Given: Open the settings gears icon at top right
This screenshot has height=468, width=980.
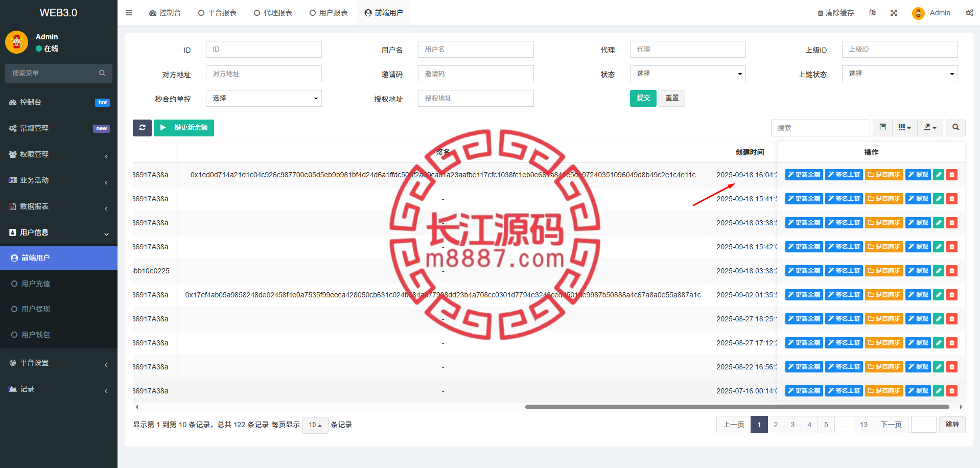Looking at the screenshot, I should point(969,13).
